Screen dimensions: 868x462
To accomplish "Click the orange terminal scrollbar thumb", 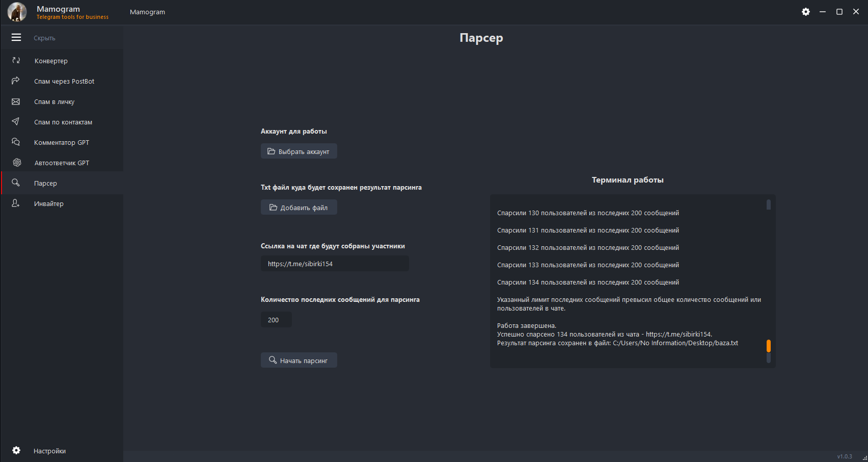I will (769, 346).
